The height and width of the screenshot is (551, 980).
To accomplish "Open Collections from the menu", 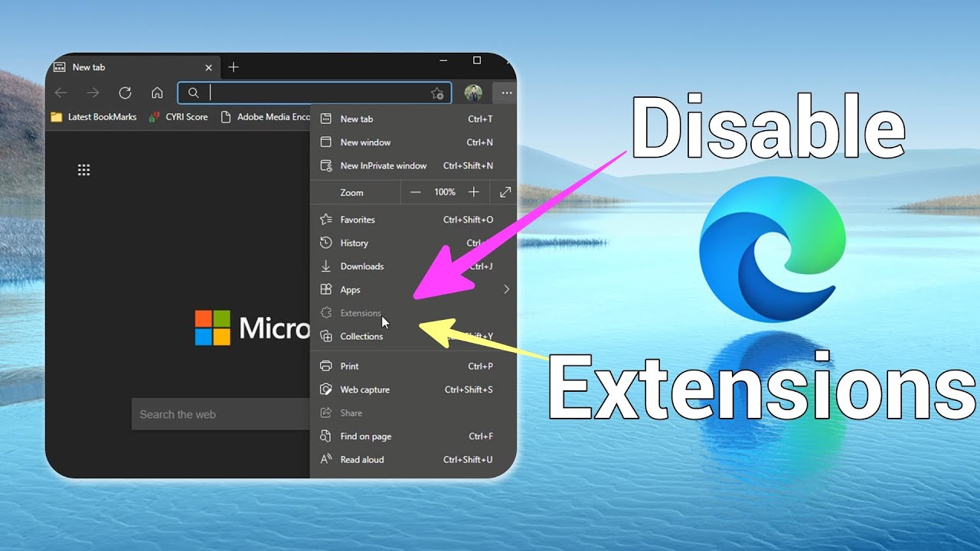I will pos(413,336).
